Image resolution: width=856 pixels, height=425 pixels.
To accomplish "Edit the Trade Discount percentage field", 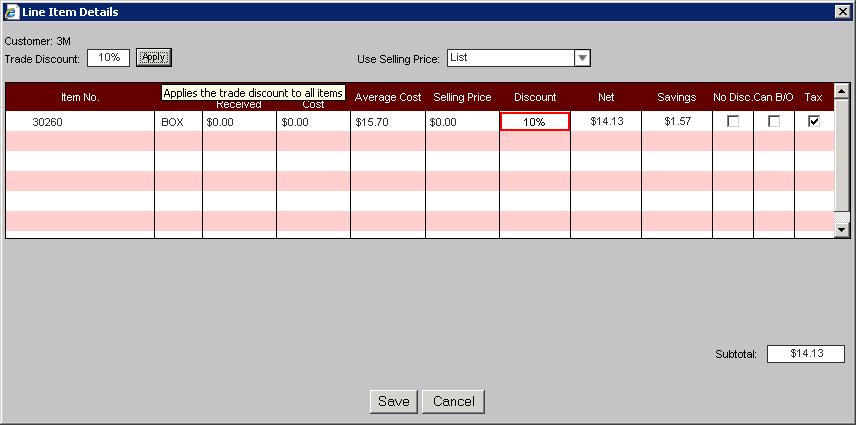I will tap(109, 58).
